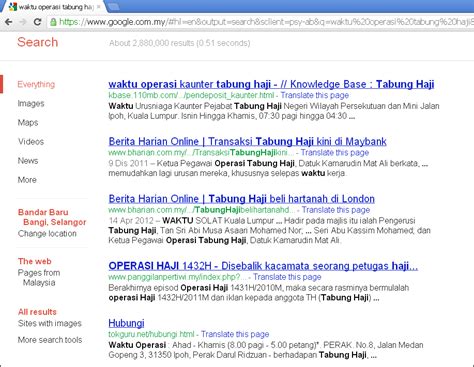Switch to Images results

(31, 104)
